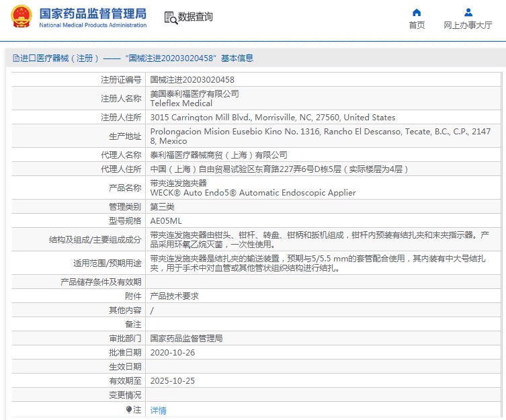Image resolution: width=506 pixels, height=420 pixels.
Task: Select product name 带夹连发施夹器
Action: click(x=179, y=183)
